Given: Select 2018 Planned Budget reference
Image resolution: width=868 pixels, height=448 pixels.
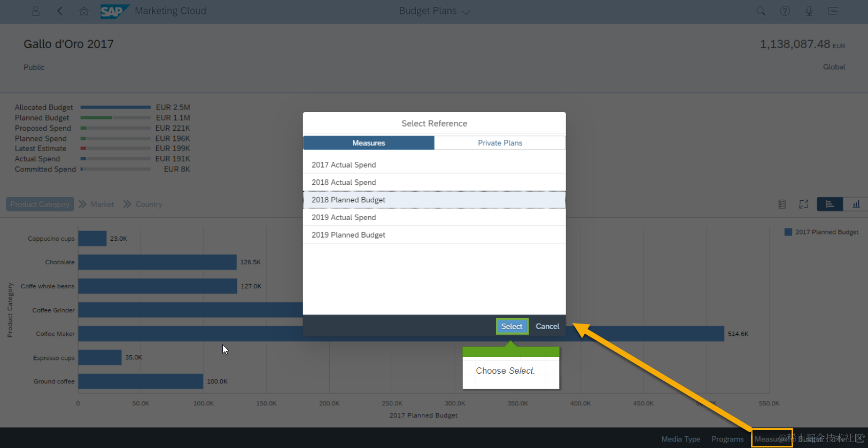Looking at the screenshot, I should pyautogui.click(x=434, y=200).
